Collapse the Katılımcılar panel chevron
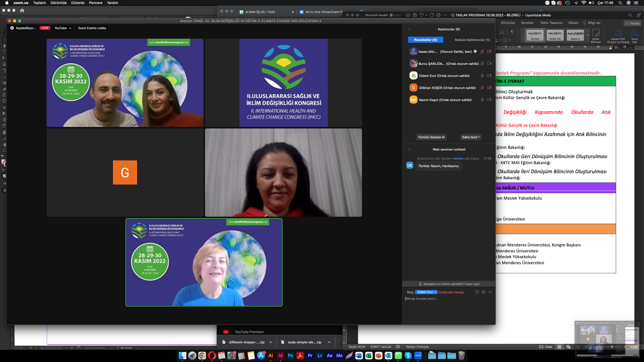This screenshot has height=362, width=644. pyautogui.click(x=409, y=29)
